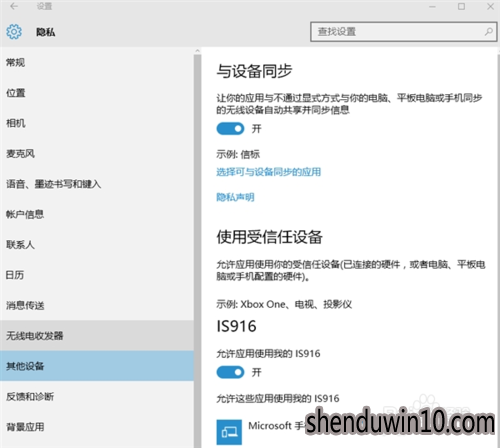Open 背景应用 settings
The width and height of the screenshot is (500, 448).
(97, 427)
